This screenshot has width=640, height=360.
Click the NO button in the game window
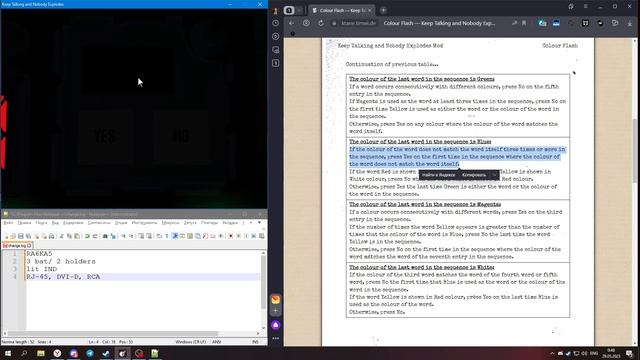(181, 136)
